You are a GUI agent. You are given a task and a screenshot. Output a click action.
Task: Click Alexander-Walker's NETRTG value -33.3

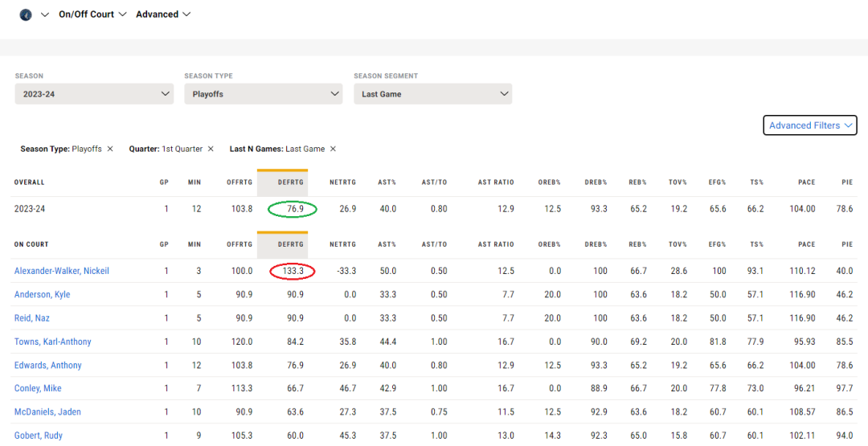click(346, 271)
